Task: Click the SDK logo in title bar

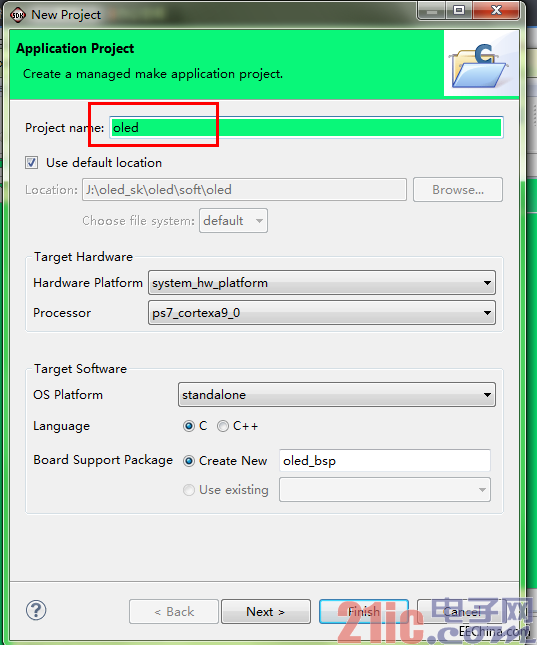Action: 18,15
